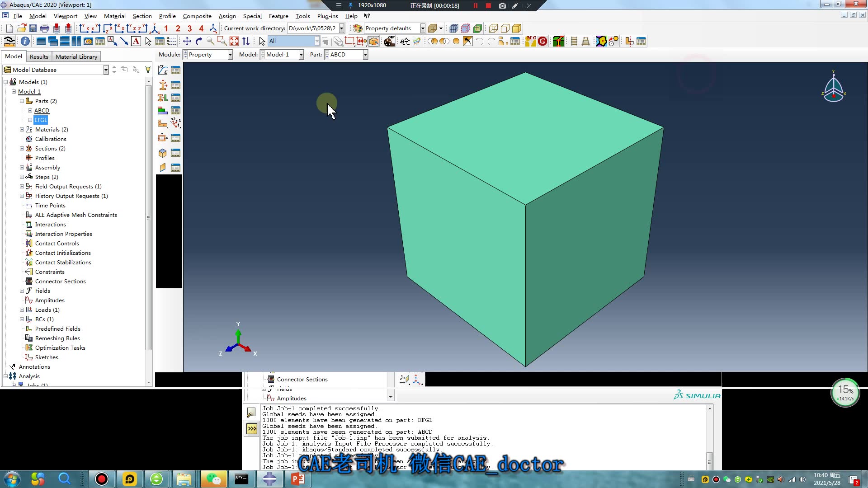
Task: Click the Create Skin tool icon
Action: coord(163,153)
